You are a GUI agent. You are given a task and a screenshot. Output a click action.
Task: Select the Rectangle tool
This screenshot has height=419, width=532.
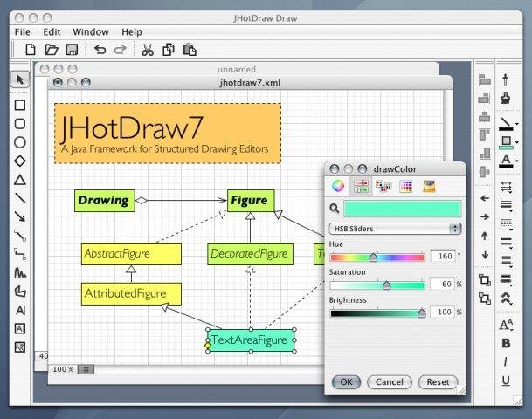click(20, 105)
